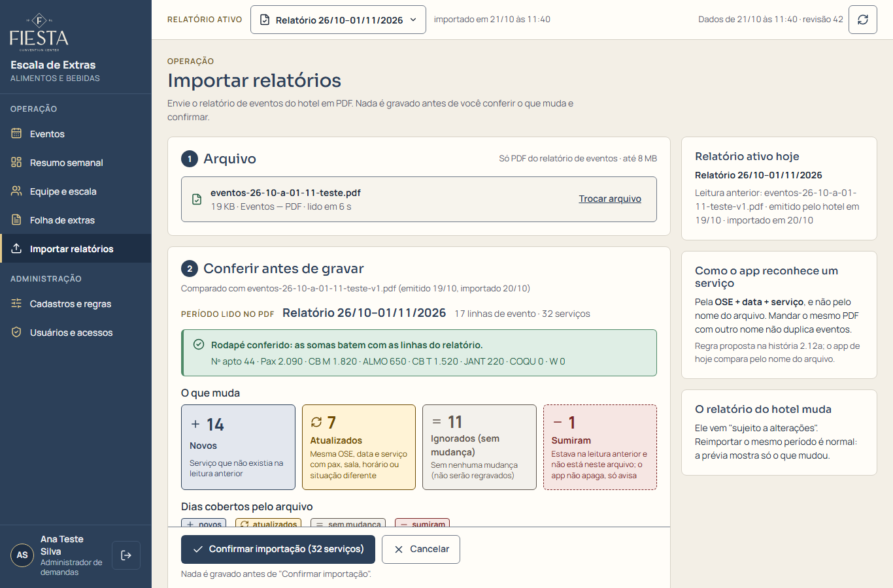
Task: Click the AS user avatar
Action: (22, 555)
